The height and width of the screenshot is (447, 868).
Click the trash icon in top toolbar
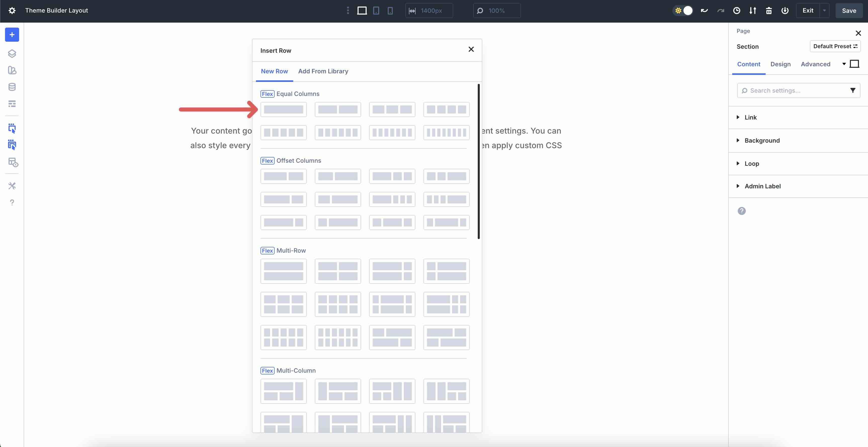click(x=769, y=11)
